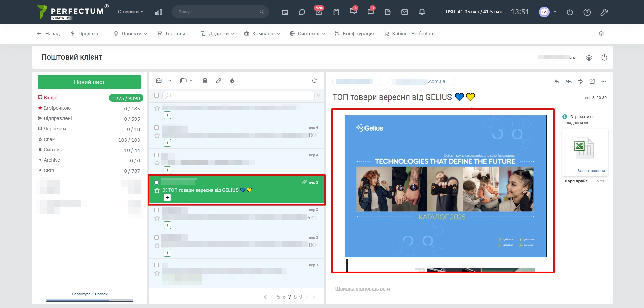Refresh the mail list
The width and height of the screenshot is (644, 308).
pyautogui.click(x=314, y=81)
